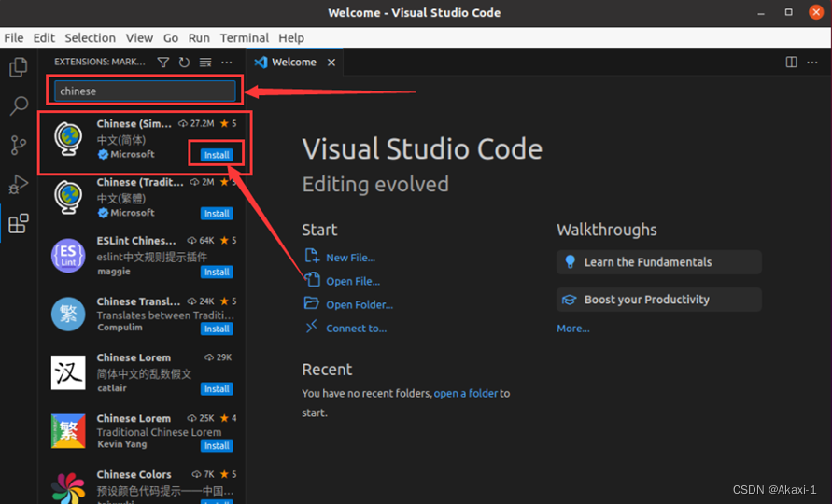
Task: Install catlair's Chinese Lorem extension
Action: point(217,389)
